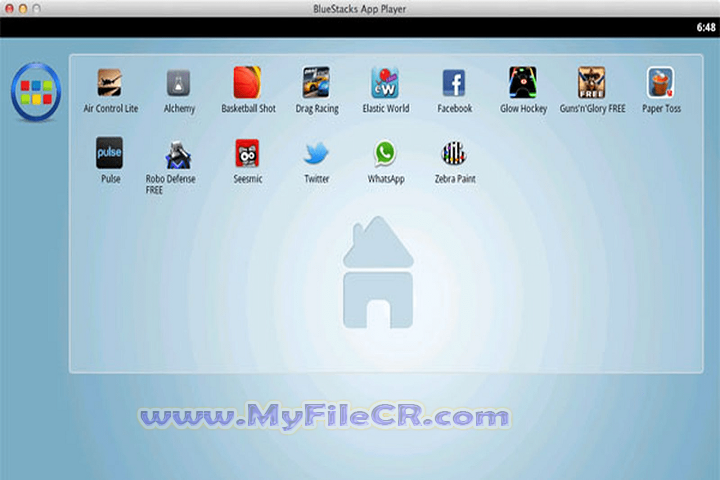Click the "Facebook" label text
720x480 pixels.
pos(455,108)
